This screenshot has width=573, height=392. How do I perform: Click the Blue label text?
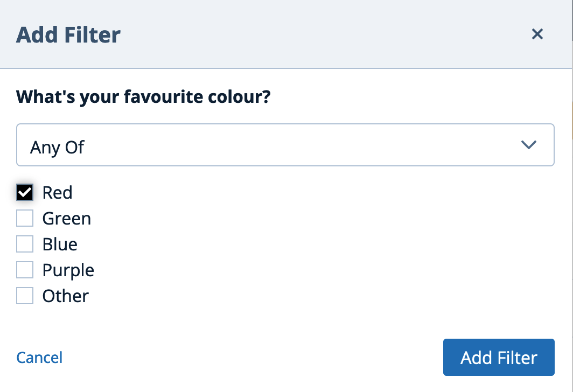pyautogui.click(x=59, y=244)
